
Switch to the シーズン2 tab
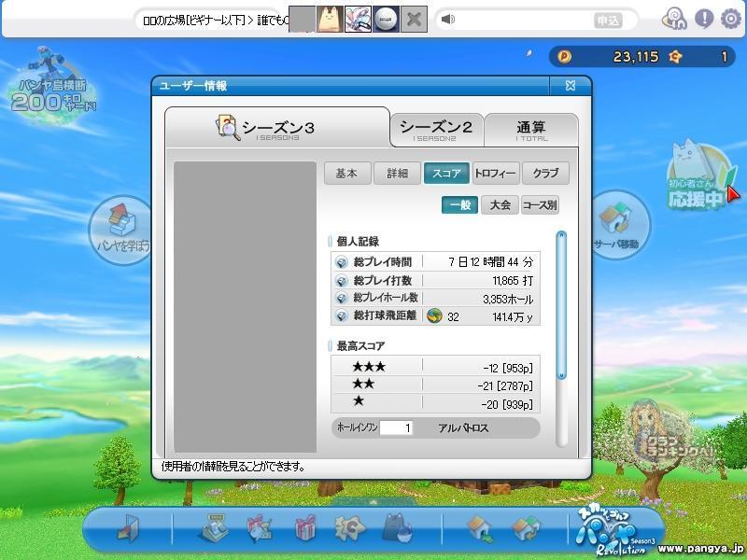(x=436, y=130)
